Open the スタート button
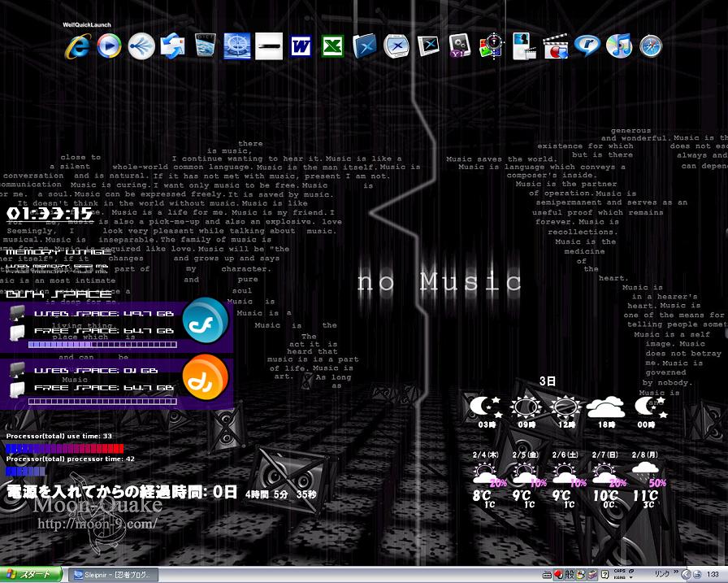Image resolution: width=728 pixels, height=583 pixels. tap(31, 575)
